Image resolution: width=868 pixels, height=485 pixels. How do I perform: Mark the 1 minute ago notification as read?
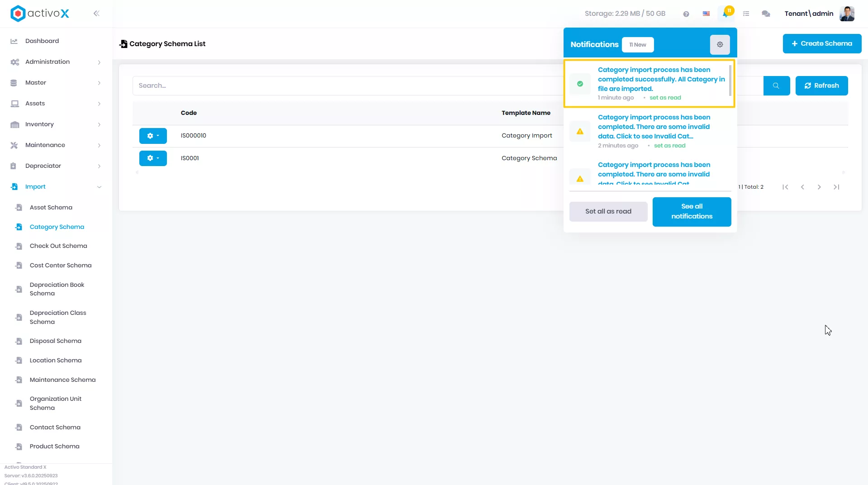(665, 98)
